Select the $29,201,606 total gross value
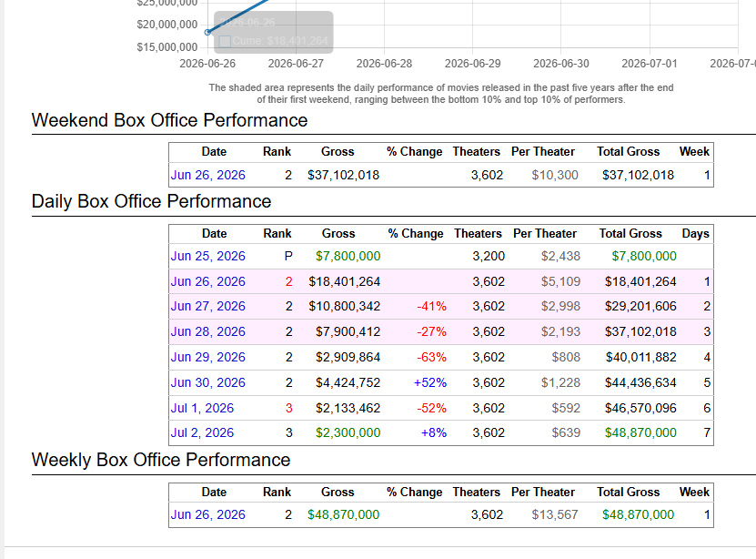 pos(640,306)
